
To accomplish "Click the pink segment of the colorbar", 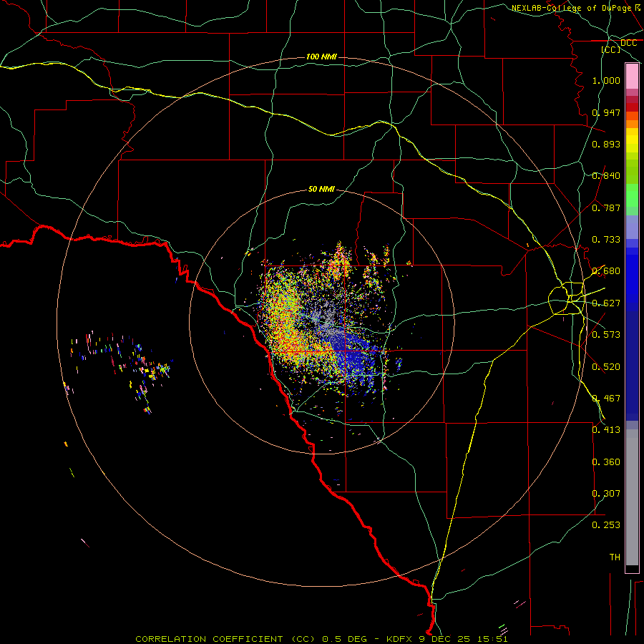I will point(632,77).
